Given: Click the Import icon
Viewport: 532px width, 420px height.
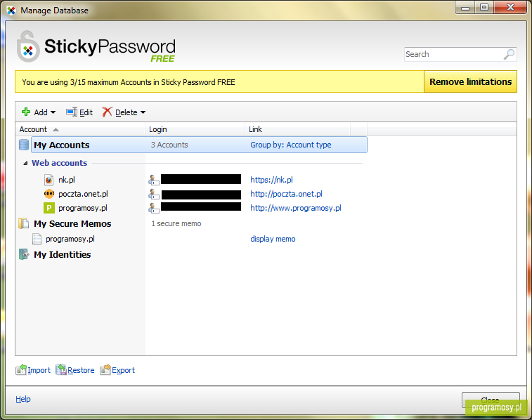Looking at the screenshot, I should pos(21,369).
